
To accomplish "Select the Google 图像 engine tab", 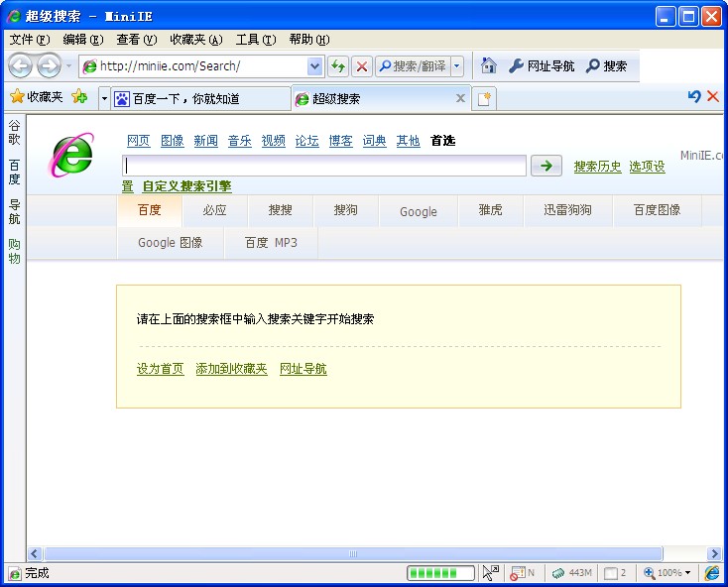I will tap(171, 243).
